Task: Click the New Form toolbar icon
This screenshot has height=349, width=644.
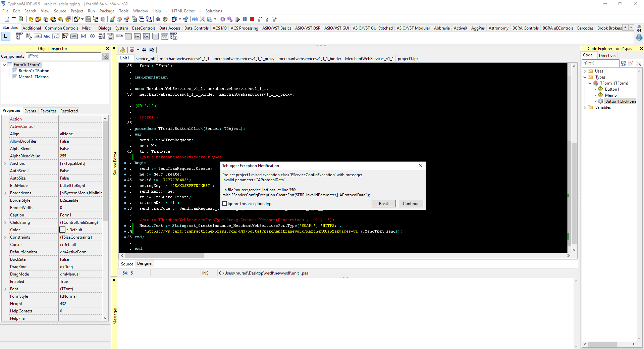Action: (x=14, y=19)
